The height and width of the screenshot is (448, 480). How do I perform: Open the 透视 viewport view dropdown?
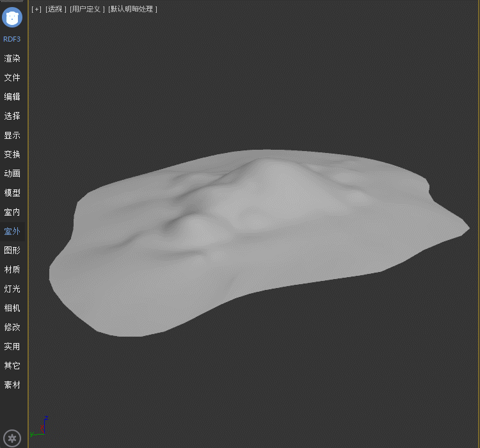click(56, 9)
